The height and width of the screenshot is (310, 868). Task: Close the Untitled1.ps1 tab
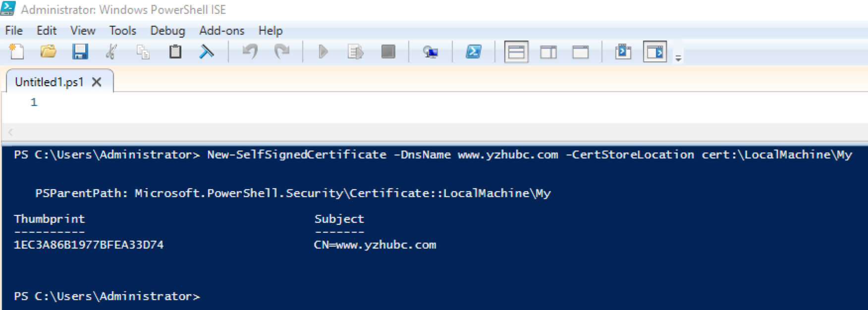tap(97, 82)
